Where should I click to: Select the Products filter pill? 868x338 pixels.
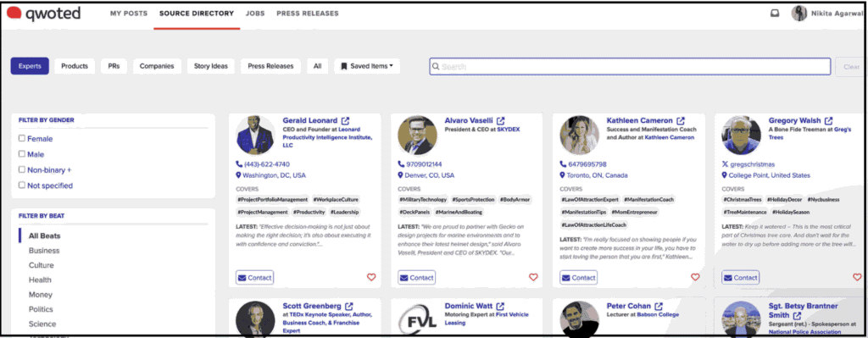[75, 66]
